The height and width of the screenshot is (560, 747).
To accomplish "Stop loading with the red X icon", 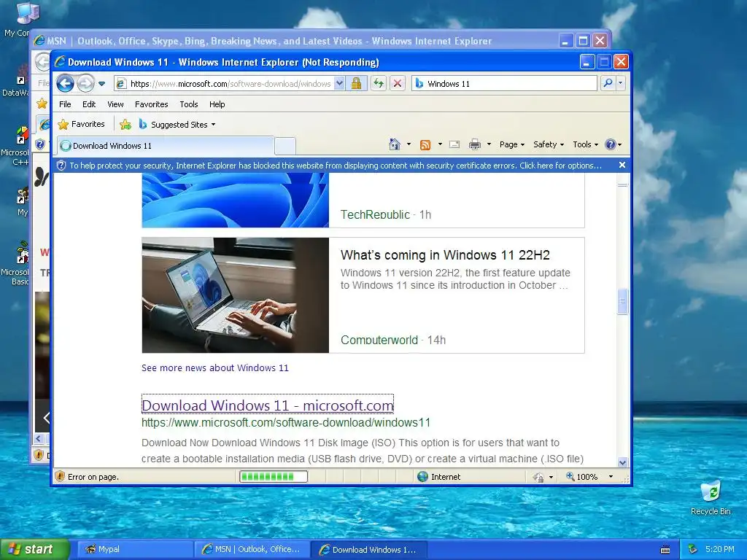I will tap(397, 84).
